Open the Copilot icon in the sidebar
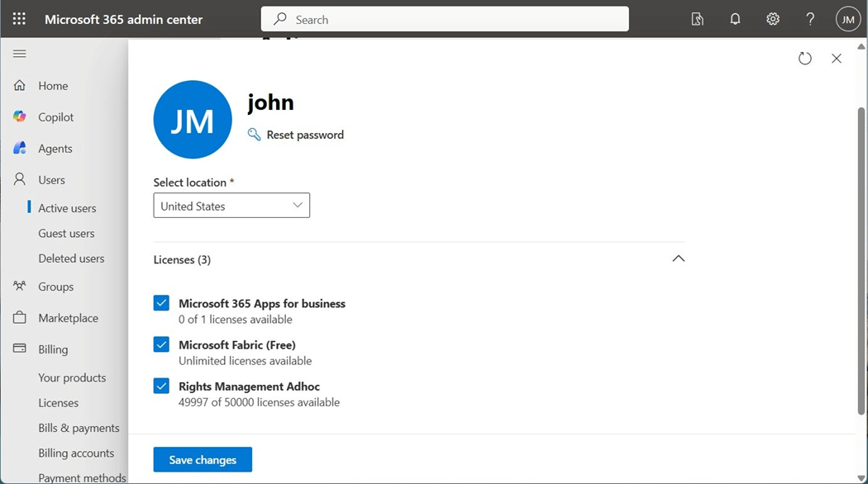Viewport: 868px width, 484px height. (x=20, y=117)
